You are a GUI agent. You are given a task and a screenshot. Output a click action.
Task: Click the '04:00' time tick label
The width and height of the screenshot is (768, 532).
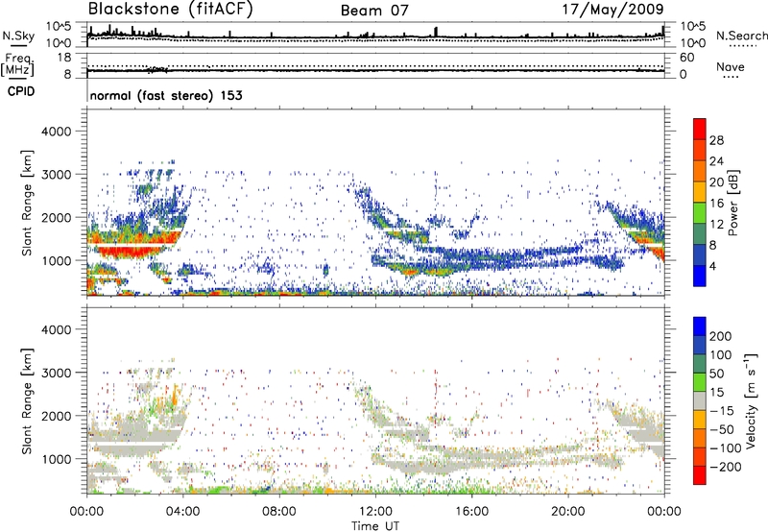(x=182, y=512)
